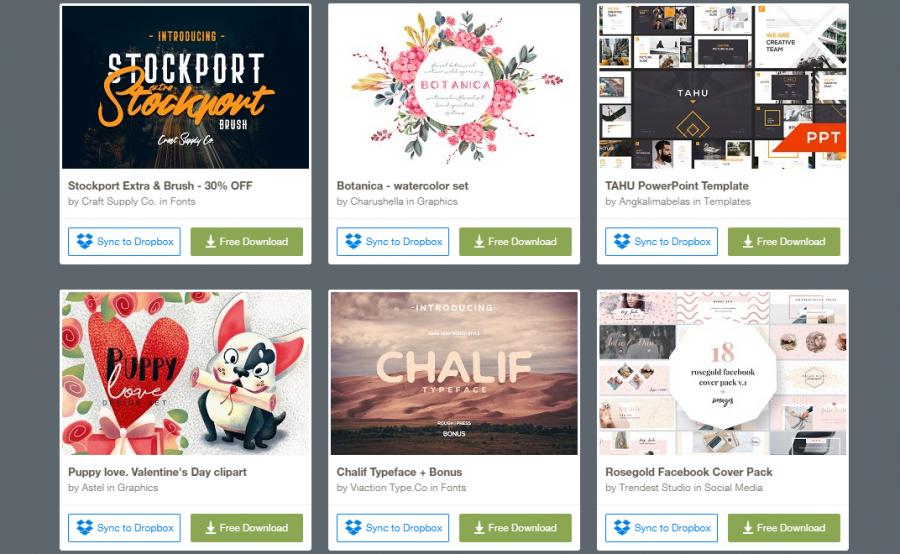Open the TAHU PowerPoint preview image
900x554 pixels.
(x=723, y=87)
